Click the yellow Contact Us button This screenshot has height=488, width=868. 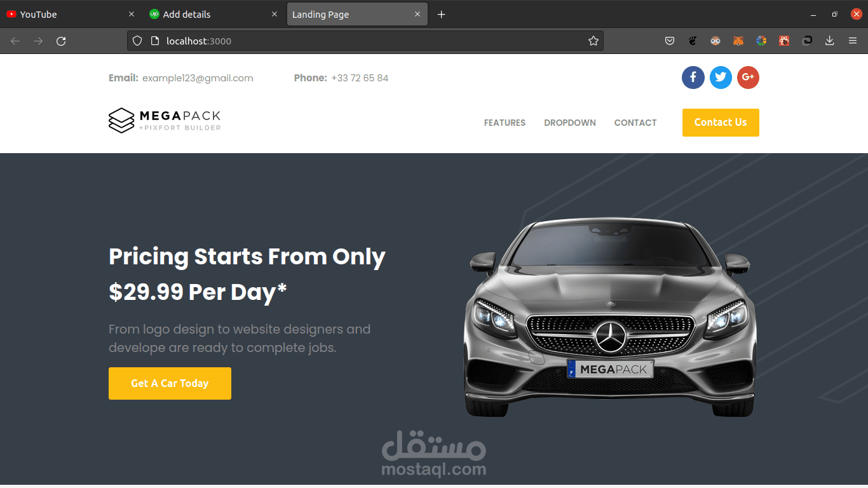721,123
